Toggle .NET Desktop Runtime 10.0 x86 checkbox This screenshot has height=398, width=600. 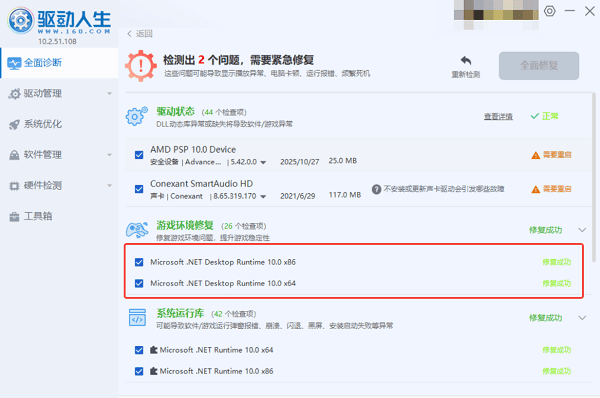[x=139, y=262]
